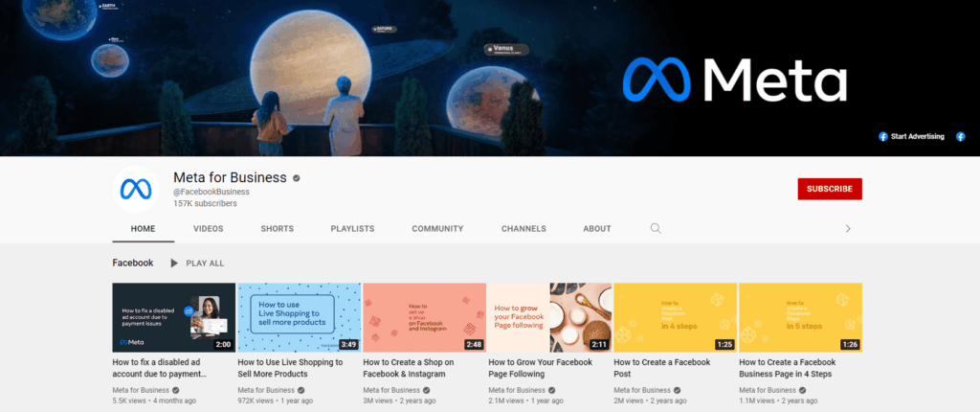Open the Grow Page Following thumbnail
Image resolution: width=980 pixels, height=412 pixels.
point(550,317)
